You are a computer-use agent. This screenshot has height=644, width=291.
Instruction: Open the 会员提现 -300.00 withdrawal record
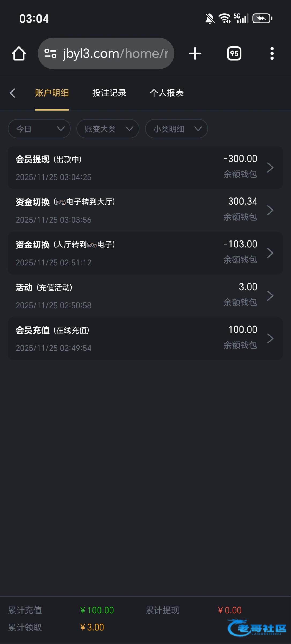tap(145, 167)
